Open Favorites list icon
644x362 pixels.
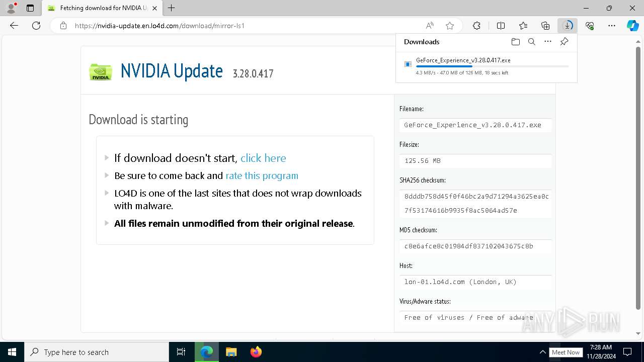523,26
